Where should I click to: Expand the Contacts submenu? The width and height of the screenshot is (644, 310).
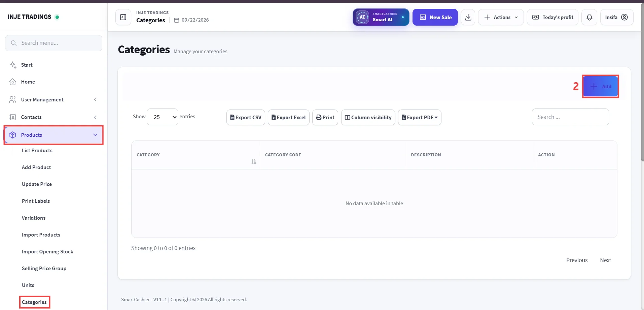point(53,117)
